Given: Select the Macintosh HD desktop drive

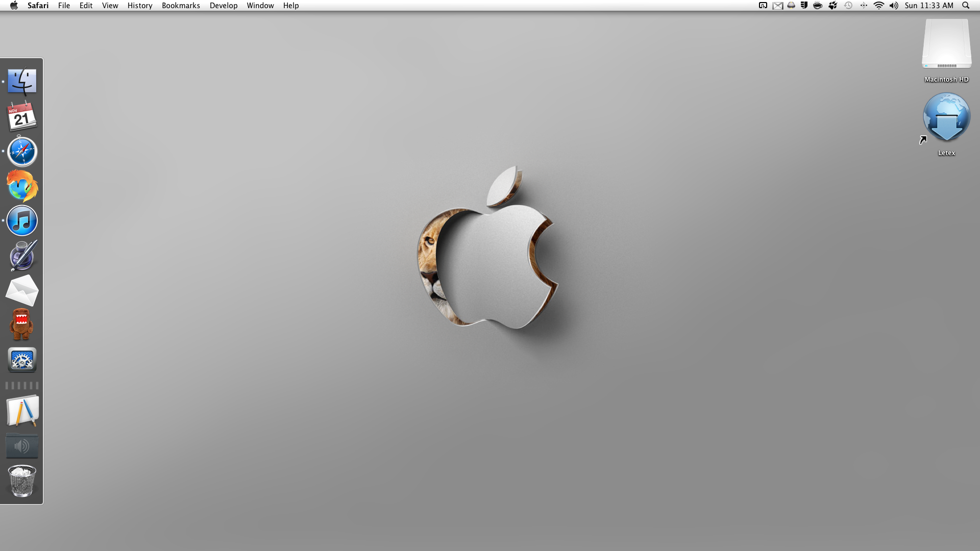Looking at the screenshot, I should (946, 45).
